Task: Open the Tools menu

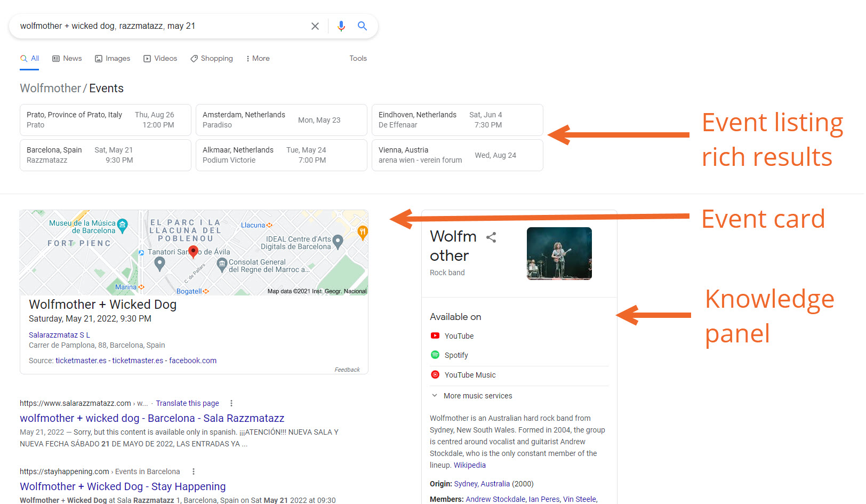Action: [x=358, y=58]
